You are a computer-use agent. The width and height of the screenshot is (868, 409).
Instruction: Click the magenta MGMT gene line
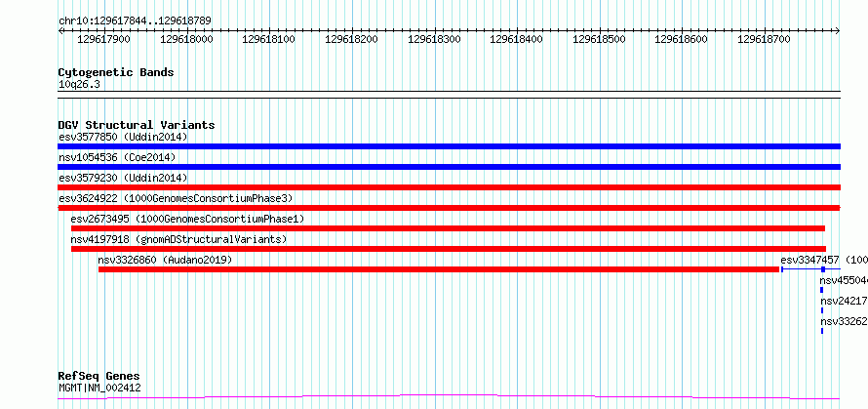point(449,397)
